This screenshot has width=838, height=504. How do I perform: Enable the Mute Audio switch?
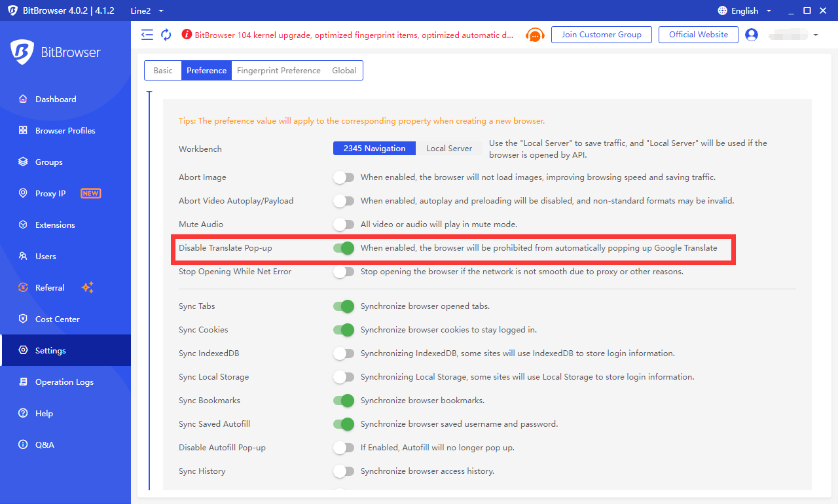(x=344, y=225)
